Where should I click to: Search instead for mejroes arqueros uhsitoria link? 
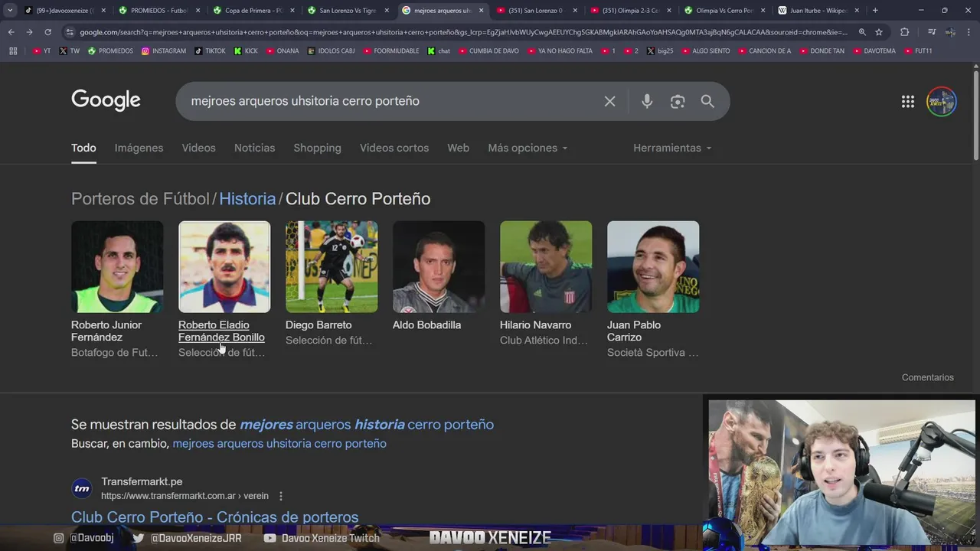[x=279, y=444]
